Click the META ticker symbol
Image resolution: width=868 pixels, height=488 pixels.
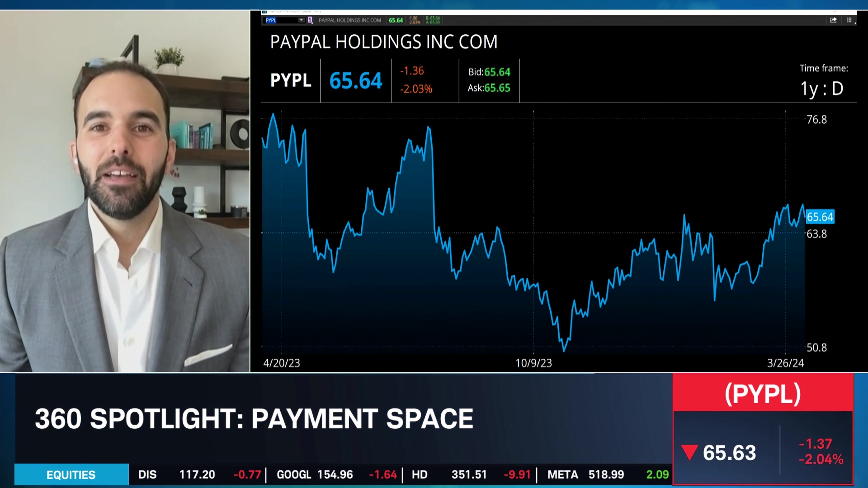coord(562,475)
